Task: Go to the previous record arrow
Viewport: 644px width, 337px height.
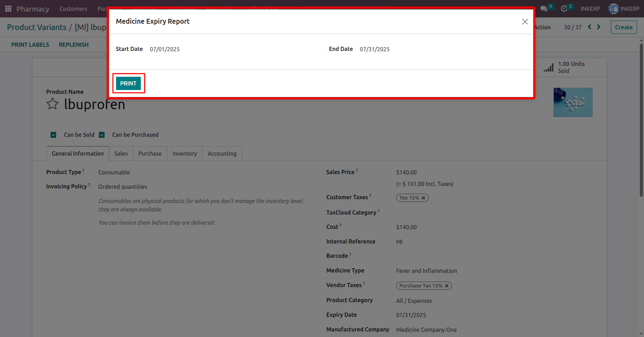Action: [590, 27]
